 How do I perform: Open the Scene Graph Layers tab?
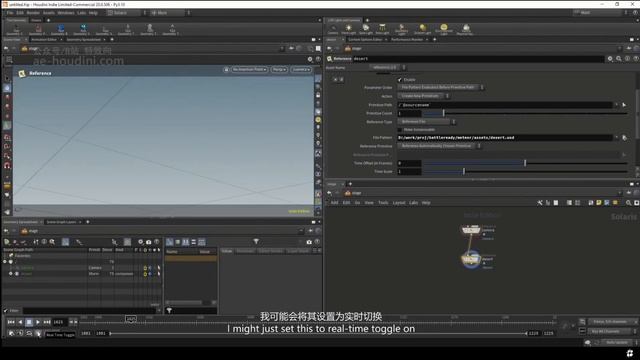[x=61, y=222]
